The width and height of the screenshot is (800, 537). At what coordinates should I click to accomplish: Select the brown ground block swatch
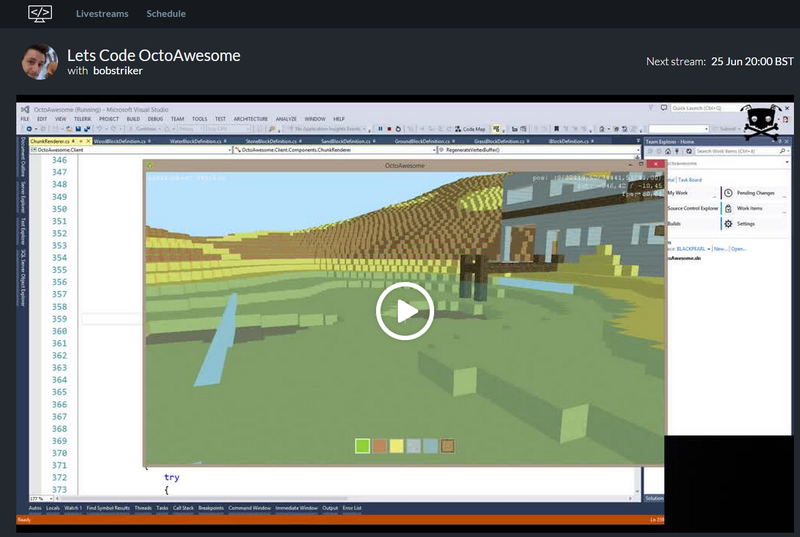point(379,446)
